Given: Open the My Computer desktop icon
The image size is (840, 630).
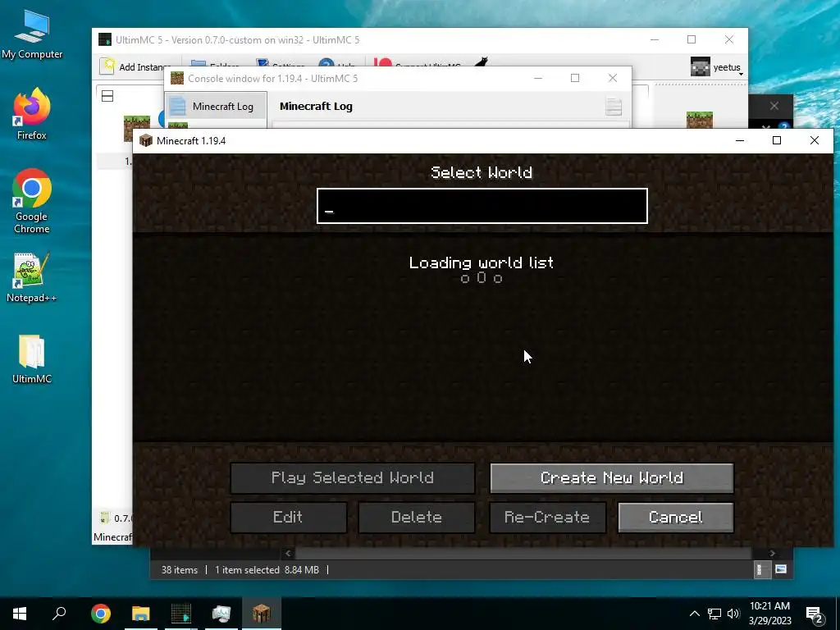Looking at the screenshot, I should click(32, 34).
